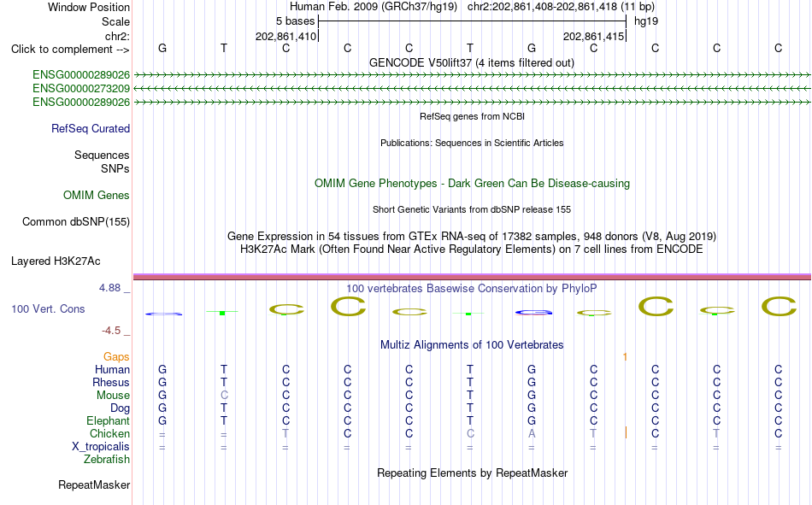Click '100 vertebrates Basewise Conservation by PhyloP' title
Image resolution: width=812 pixels, height=505 pixels.
tap(472, 289)
